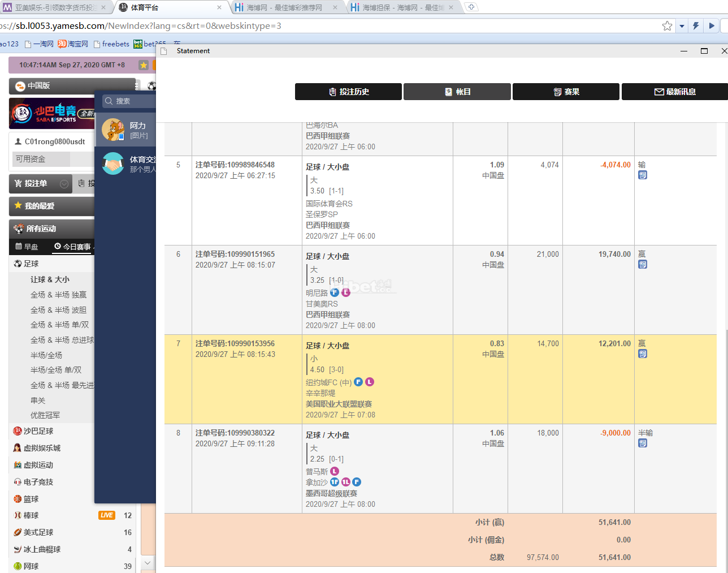Open the bet detail icon in row 6

tap(643, 264)
